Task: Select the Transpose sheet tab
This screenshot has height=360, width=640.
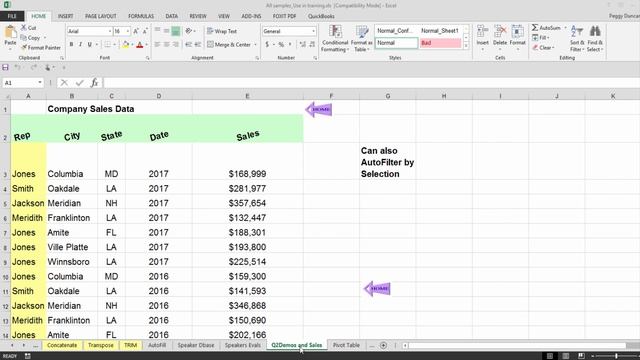Action: coord(101,345)
